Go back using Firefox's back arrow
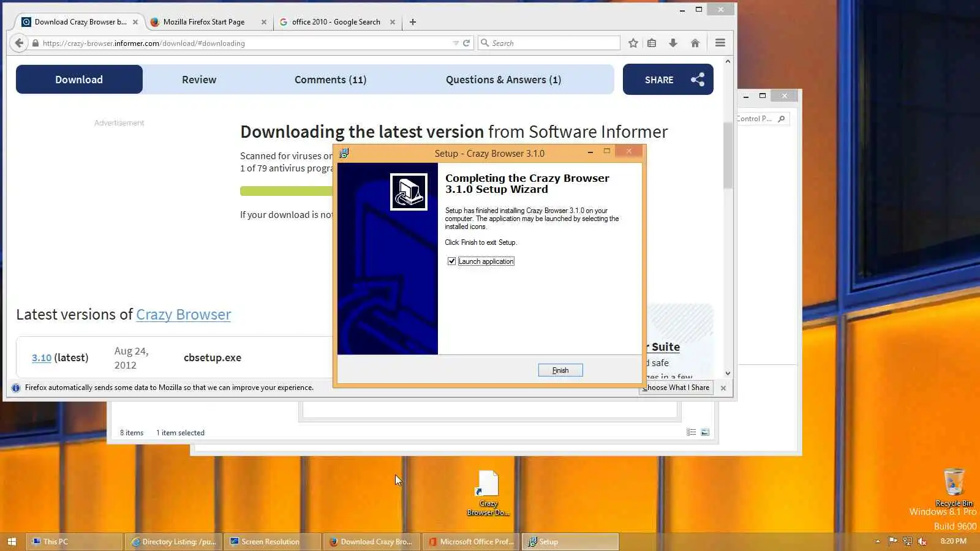Image resolution: width=980 pixels, height=551 pixels. click(19, 43)
